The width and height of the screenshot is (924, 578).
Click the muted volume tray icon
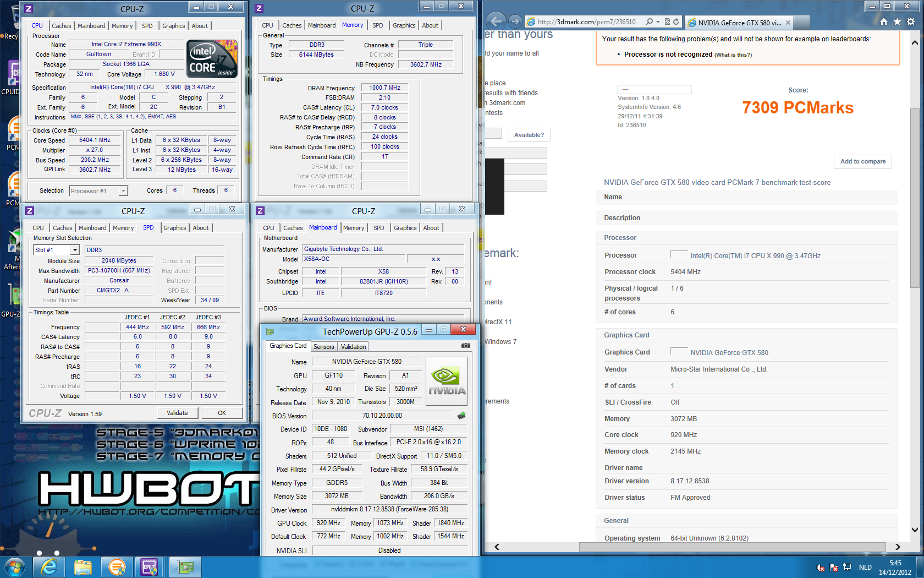tap(821, 568)
